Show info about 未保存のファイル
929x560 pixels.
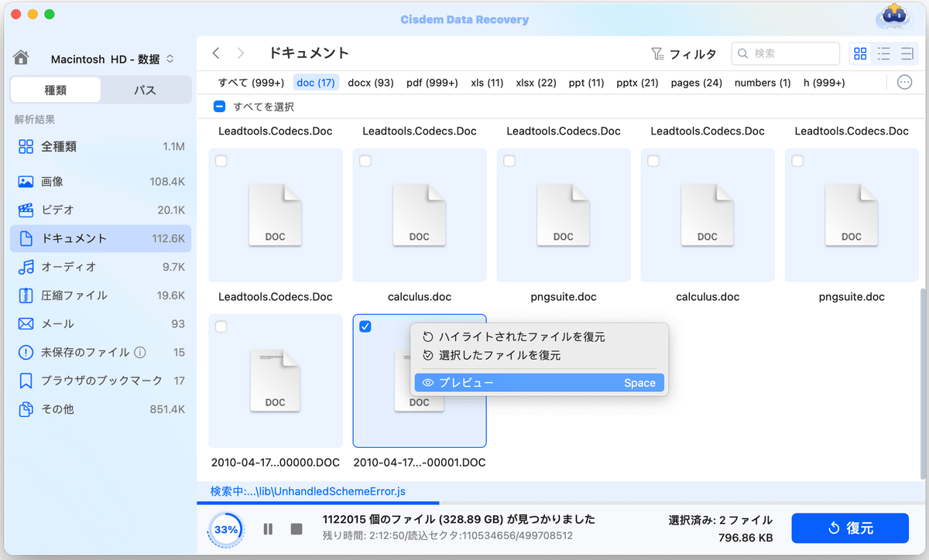pos(140,353)
